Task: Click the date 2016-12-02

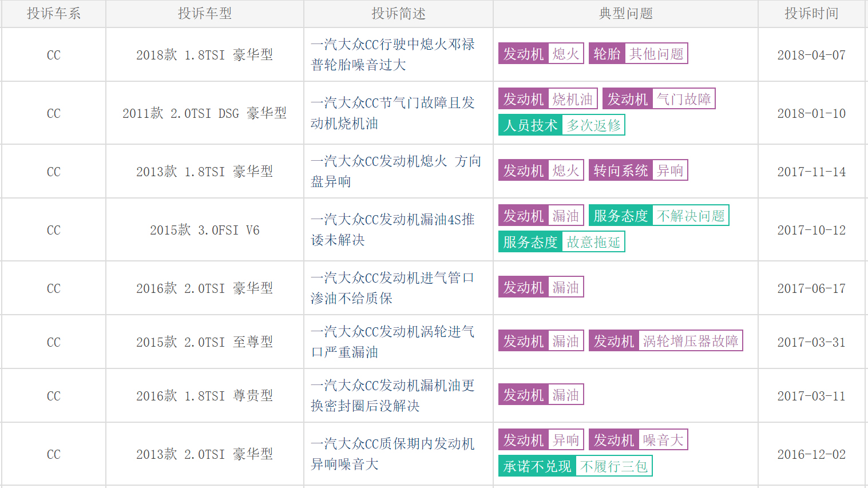Action: pos(811,455)
